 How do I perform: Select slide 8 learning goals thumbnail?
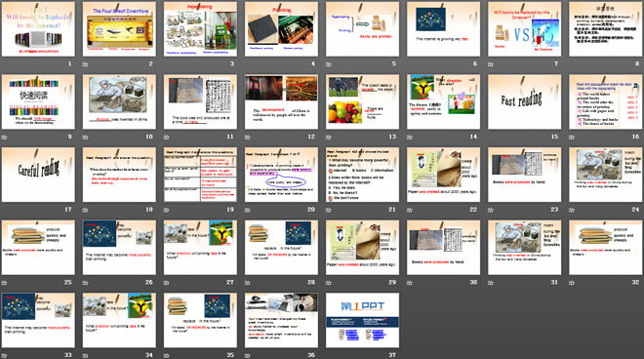point(605,29)
